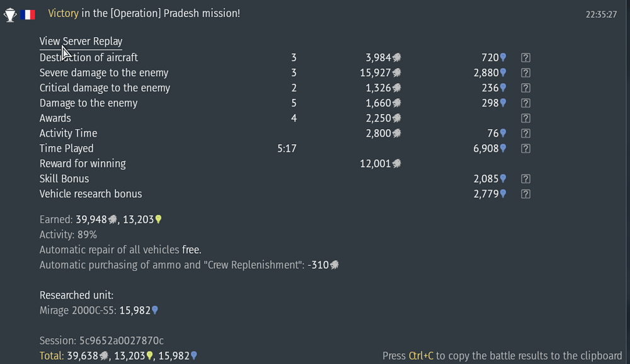Click the Ctrl+C copy results hint

pos(501,356)
